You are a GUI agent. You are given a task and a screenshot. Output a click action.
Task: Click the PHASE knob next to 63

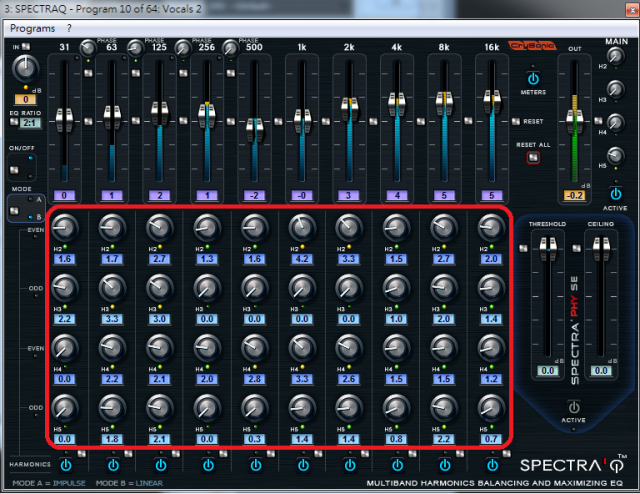[x=88, y=49]
